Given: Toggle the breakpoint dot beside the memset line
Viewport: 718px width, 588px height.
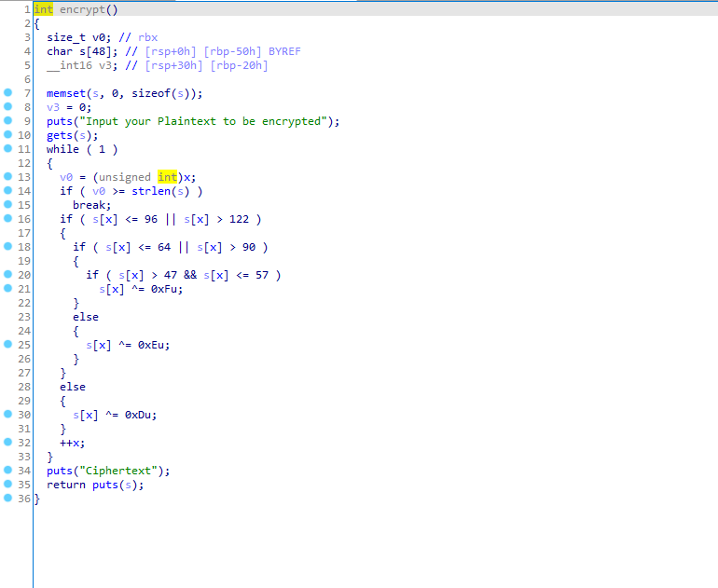Looking at the screenshot, I should click(7, 93).
